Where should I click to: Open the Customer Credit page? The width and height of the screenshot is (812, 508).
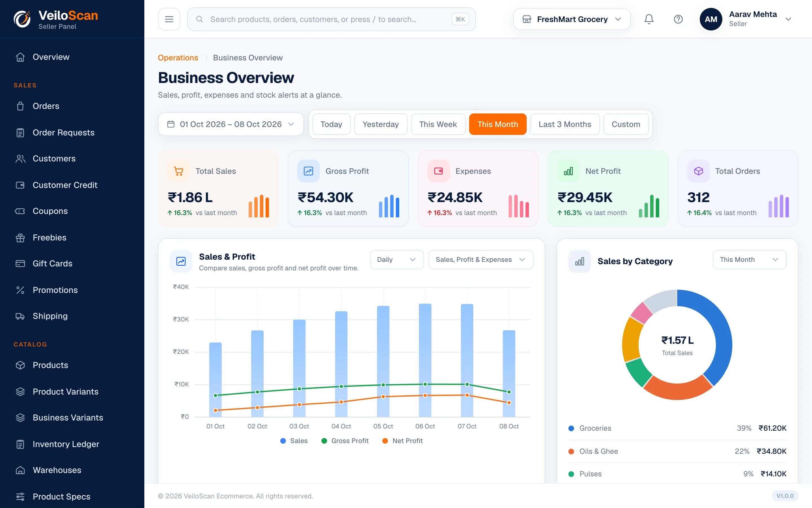(x=72, y=185)
